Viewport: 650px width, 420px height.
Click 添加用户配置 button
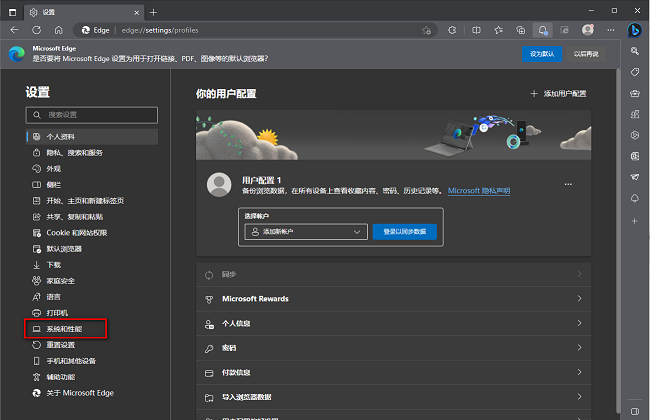[x=559, y=94]
